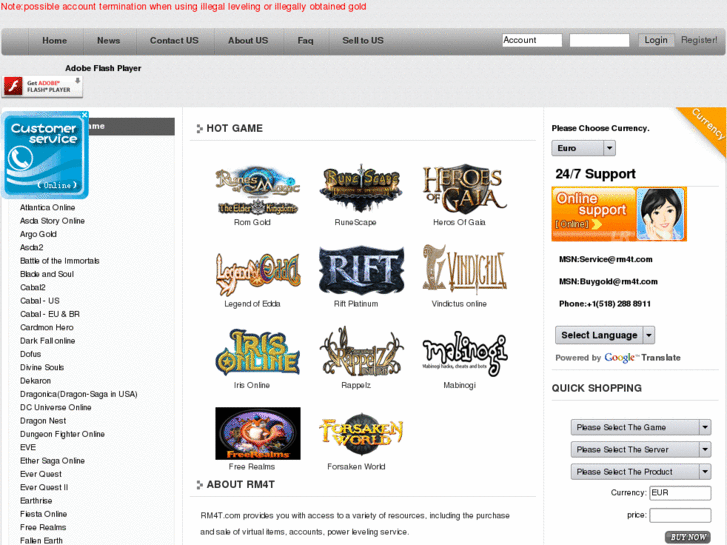Screen dimensions: 727x545
Task: Select Fiesta Online in game list
Action: click(x=44, y=514)
